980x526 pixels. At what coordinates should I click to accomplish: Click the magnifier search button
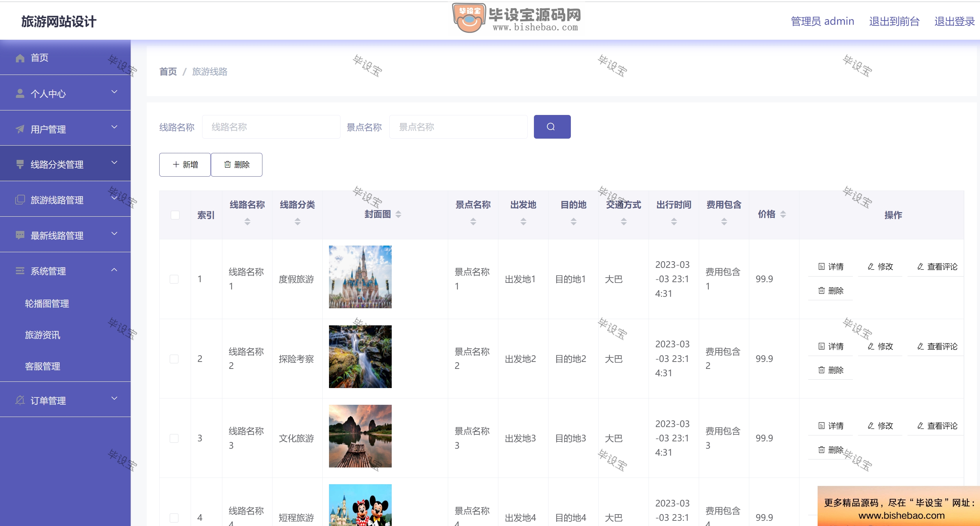click(552, 127)
